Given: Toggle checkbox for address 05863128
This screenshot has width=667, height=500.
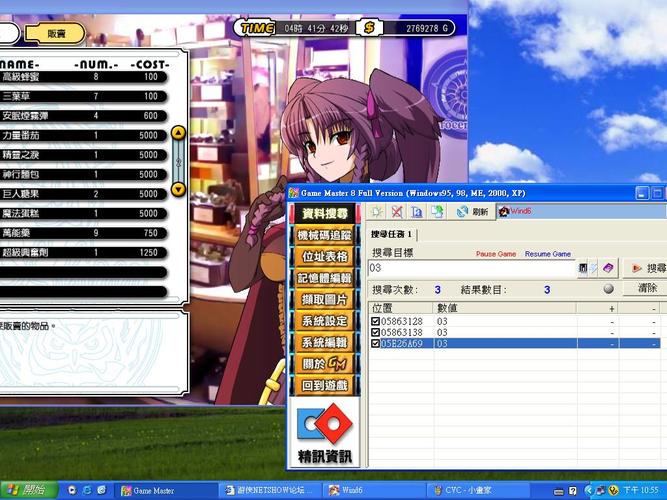Looking at the screenshot, I should coord(375,321).
